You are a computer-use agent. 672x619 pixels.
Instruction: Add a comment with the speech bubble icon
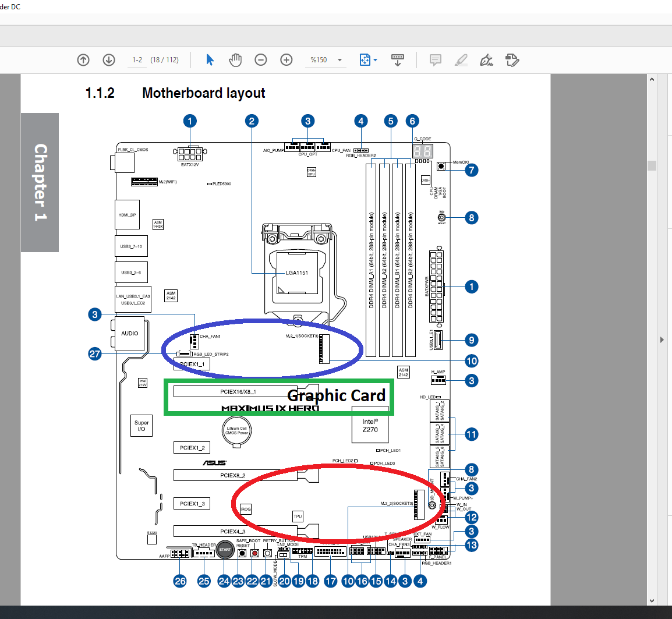click(x=436, y=60)
